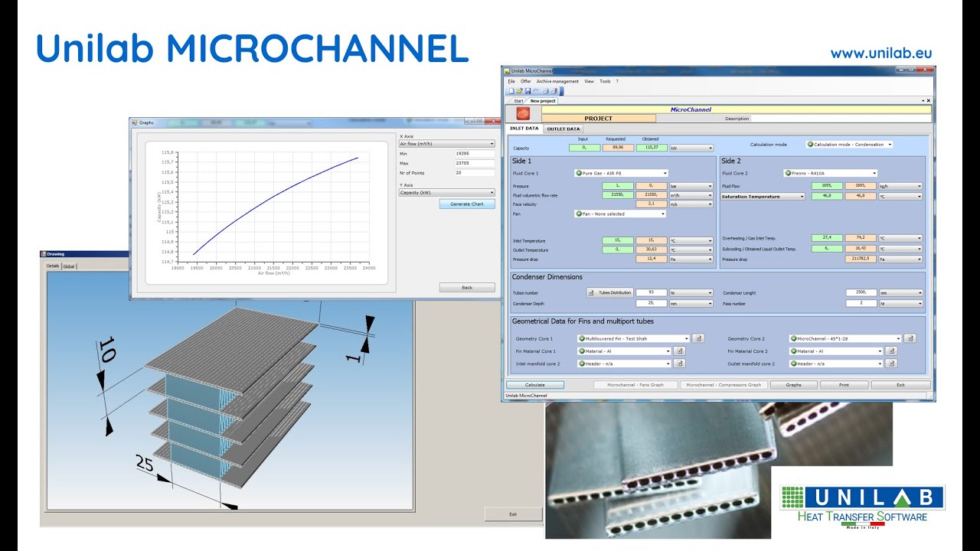The image size is (980, 551).
Task: Click the Pass number input field
Action: tap(861, 304)
